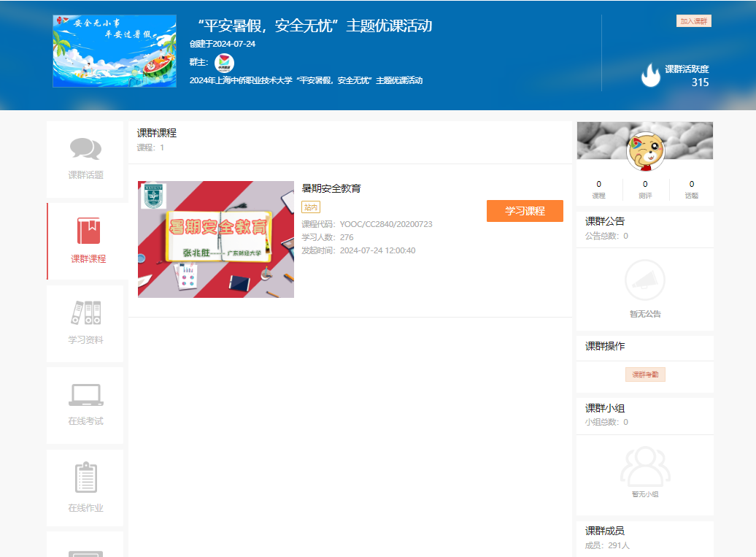
Task: Click the megaphone 暂无公告 icon
Action: pos(645,280)
